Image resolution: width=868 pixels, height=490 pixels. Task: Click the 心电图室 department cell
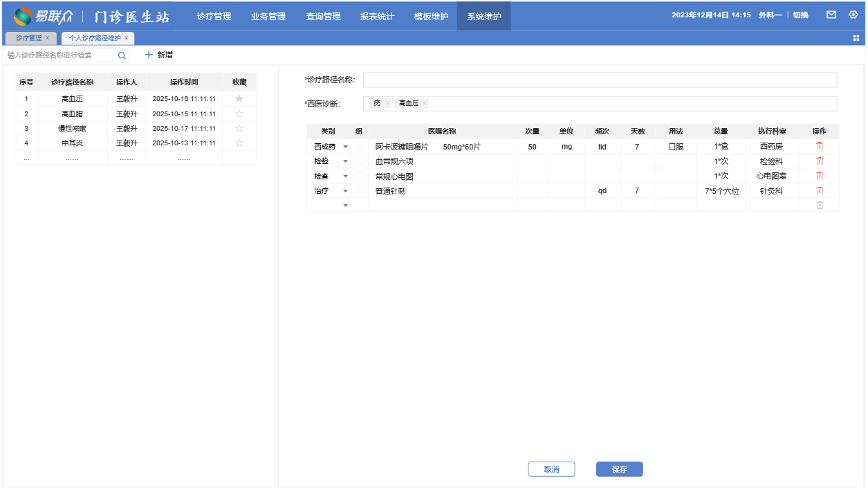(x=771, y=176)
